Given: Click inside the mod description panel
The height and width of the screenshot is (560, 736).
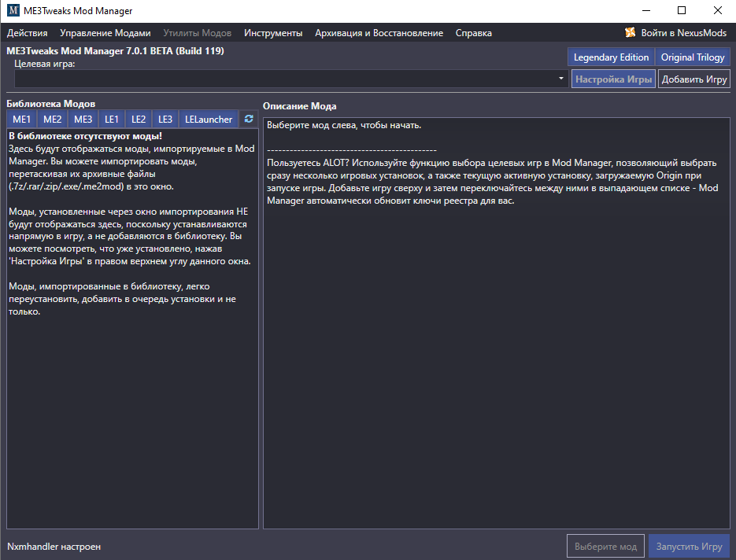Looking at the screenshot, I should (496, 354).
